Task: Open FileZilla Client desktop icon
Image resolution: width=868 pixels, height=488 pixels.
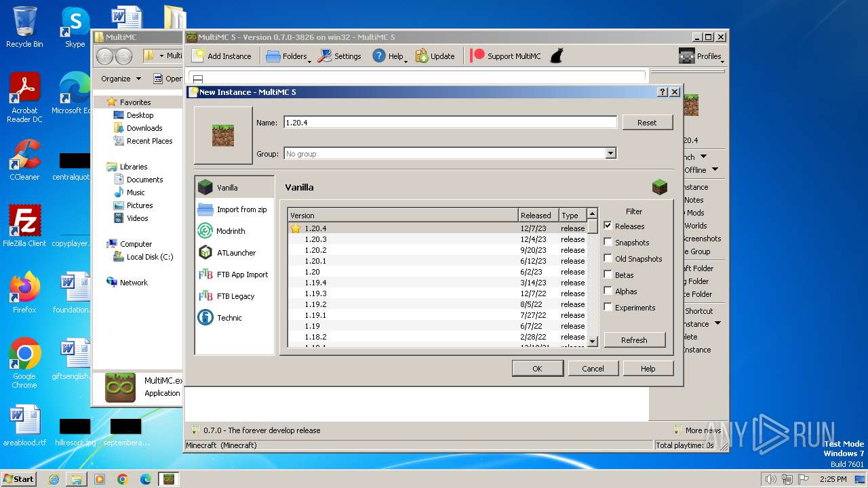Action: click(x=24, y=226)
